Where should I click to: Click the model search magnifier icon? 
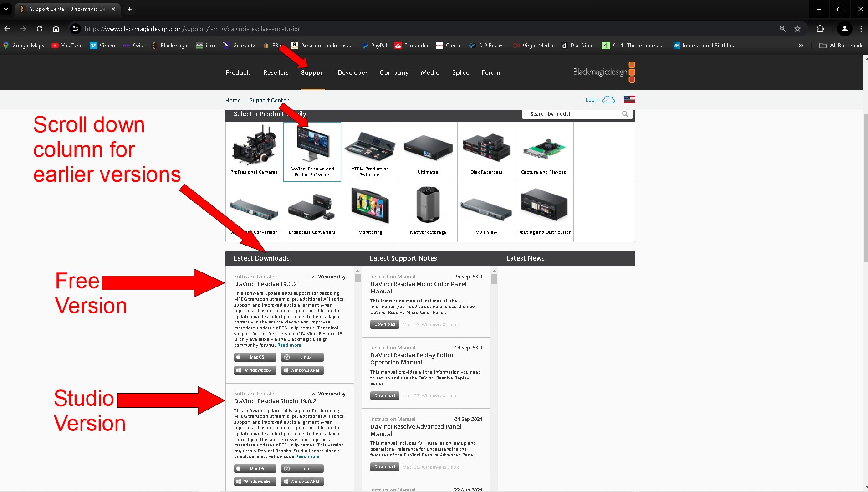625,114
